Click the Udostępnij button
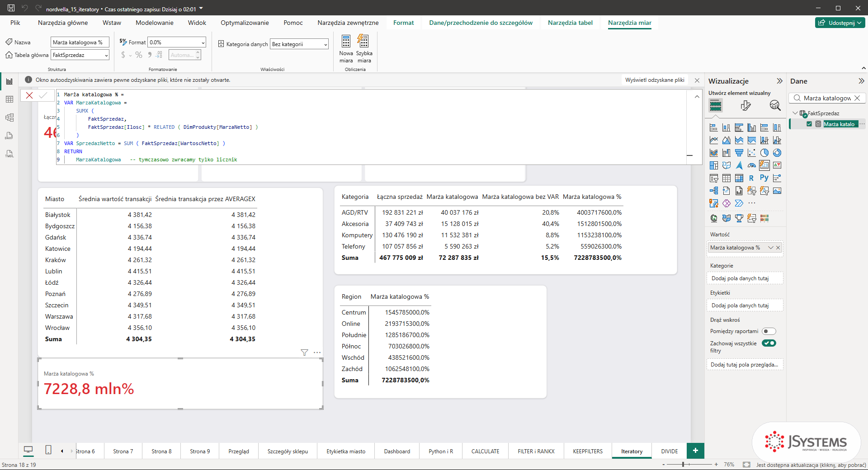The height and width of the screenshot is (470, 868). 840,23
